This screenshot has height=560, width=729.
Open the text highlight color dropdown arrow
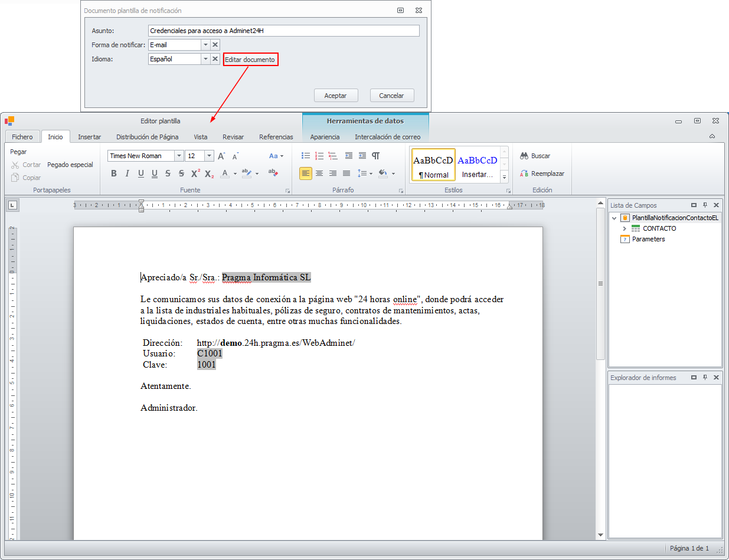[257, 173]
